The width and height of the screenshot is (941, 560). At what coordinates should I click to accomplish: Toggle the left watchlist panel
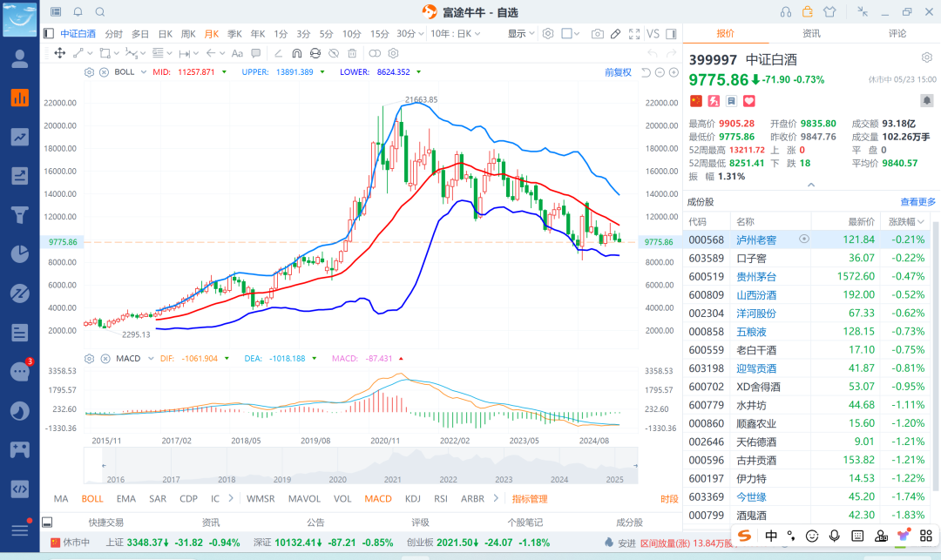point(49,34)
